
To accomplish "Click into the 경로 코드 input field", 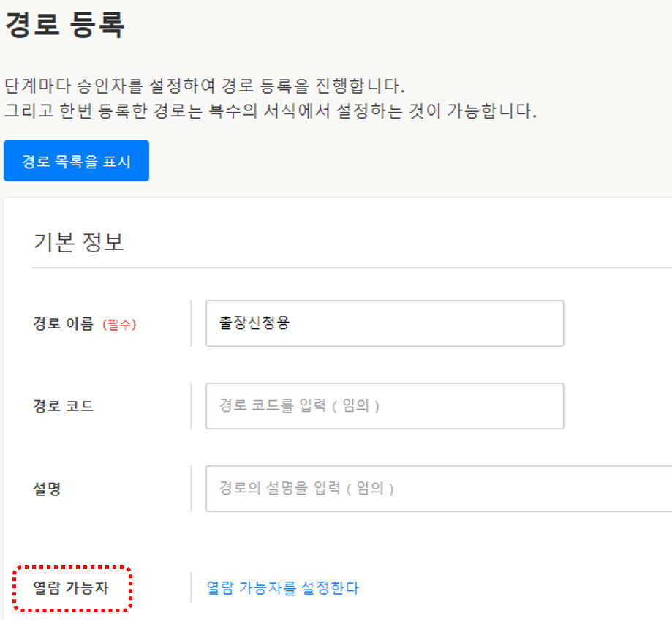I will coord(384,405).
